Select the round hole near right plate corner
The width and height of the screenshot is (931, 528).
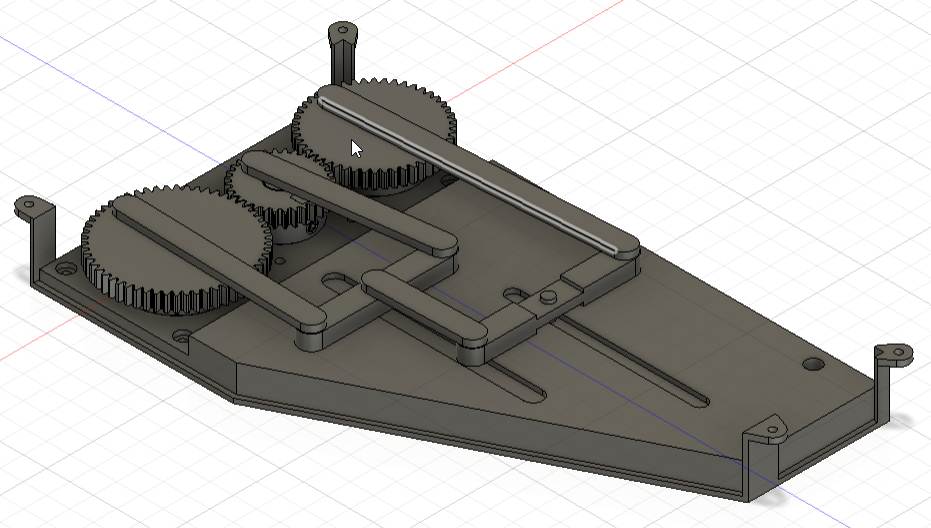pos(813,364)
